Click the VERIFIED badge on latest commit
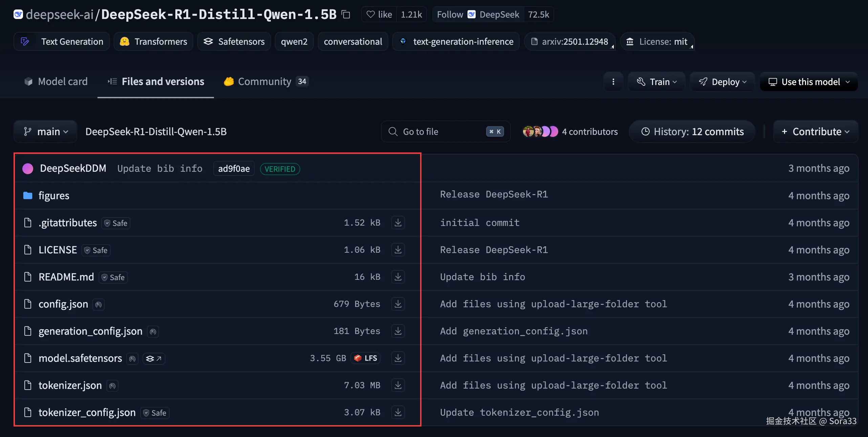The height and width of the screenshot is (437, 868). tap(280, 169)
